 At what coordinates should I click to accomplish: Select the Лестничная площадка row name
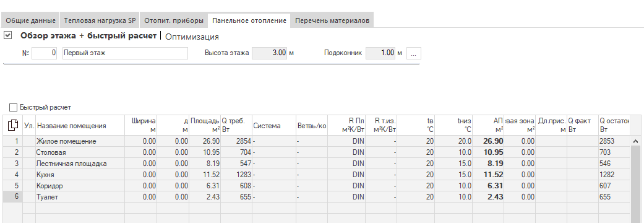point(72,164)
